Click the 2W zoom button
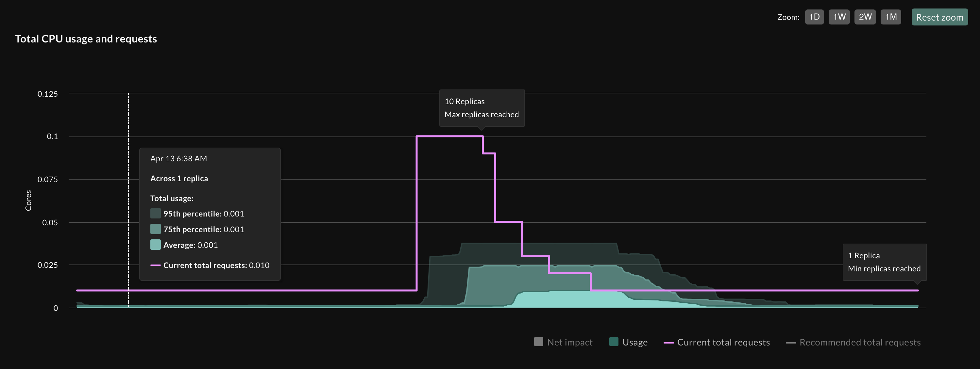The image size is (980, 369). point(865,16)
